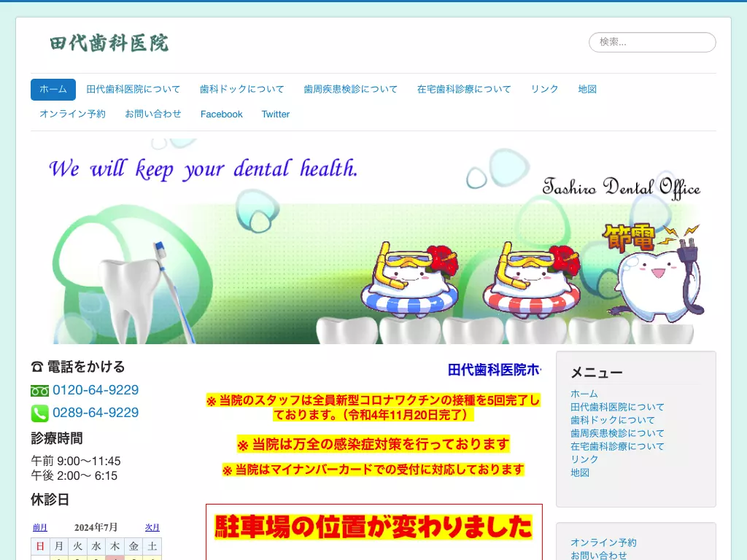Click the 休診日 heading
This screenshot has width=747, height=560.
(50, 500)
